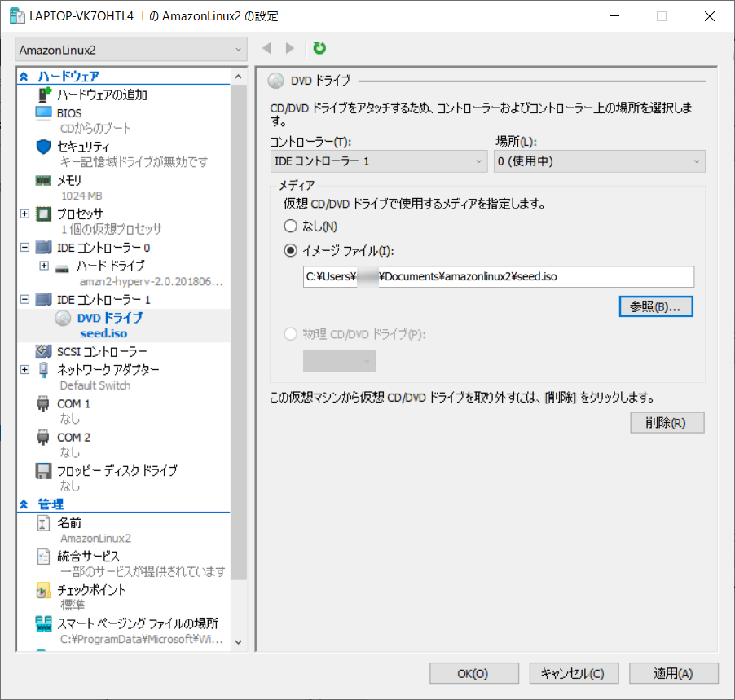The image size is (735, 700).
Task: Open the コントローラー(T) IDE controller dropdown
Action: coord(379,161)
